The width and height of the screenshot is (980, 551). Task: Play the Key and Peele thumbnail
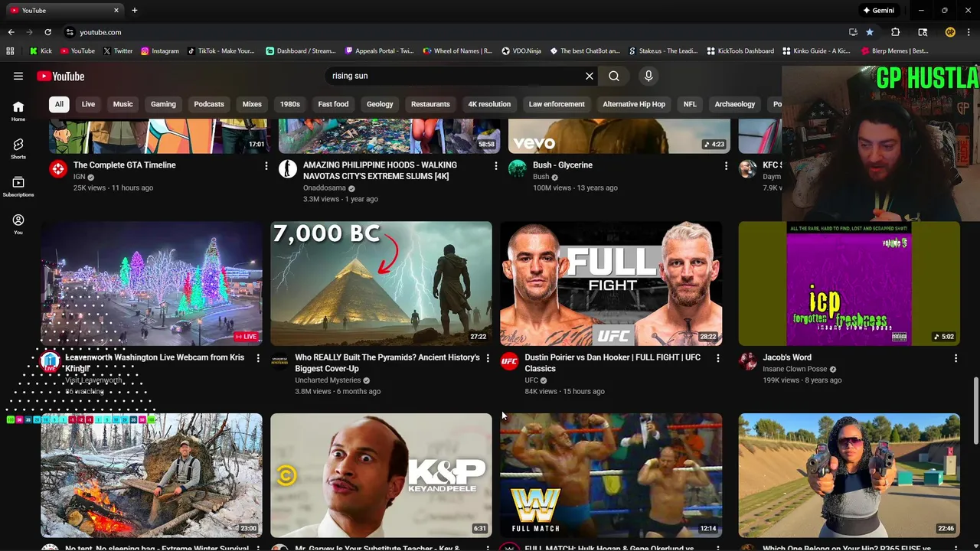click(381, 475)
